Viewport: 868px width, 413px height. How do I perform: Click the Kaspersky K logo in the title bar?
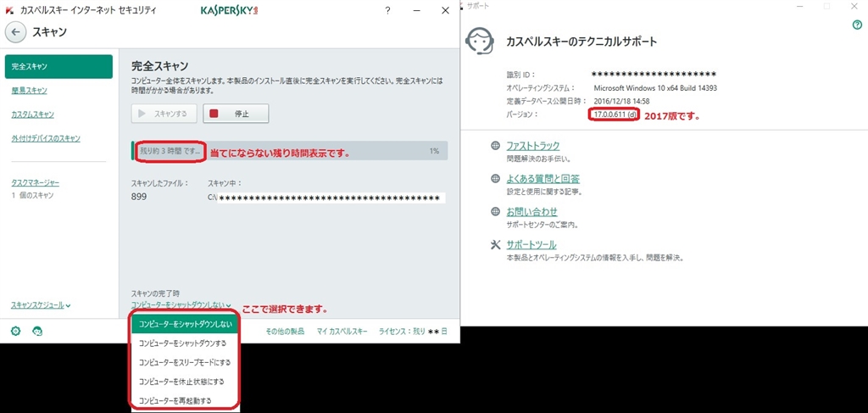pyautogui.click(x=8, y=10)
